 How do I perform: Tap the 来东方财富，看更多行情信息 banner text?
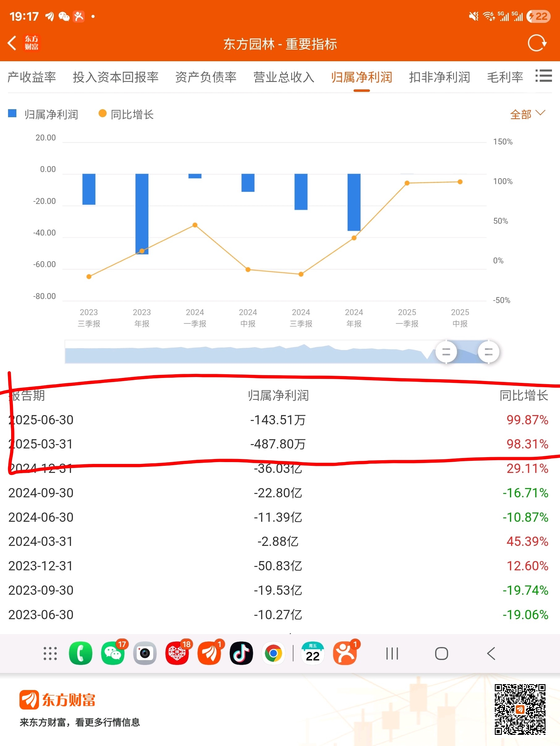click(79, 722)
